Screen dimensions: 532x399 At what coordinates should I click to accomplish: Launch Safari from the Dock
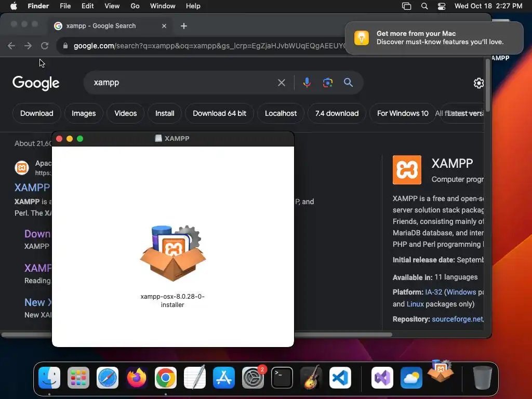click(x=108, y=377)
